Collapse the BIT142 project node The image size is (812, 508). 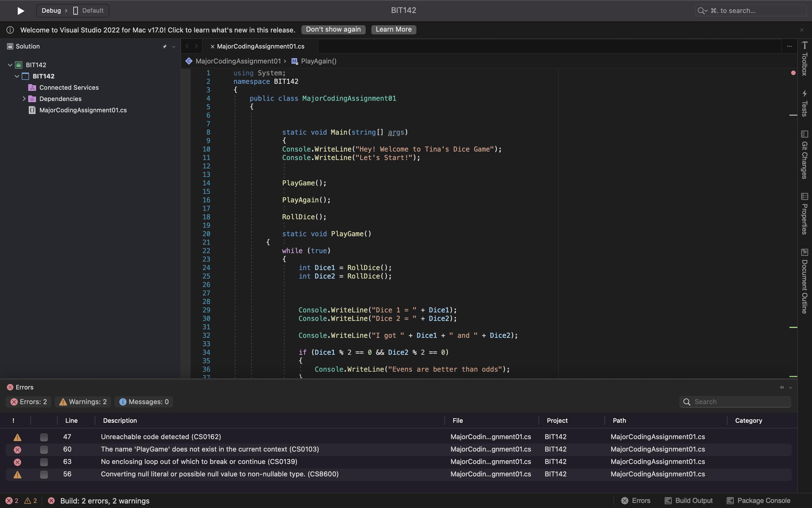[17, 76]
